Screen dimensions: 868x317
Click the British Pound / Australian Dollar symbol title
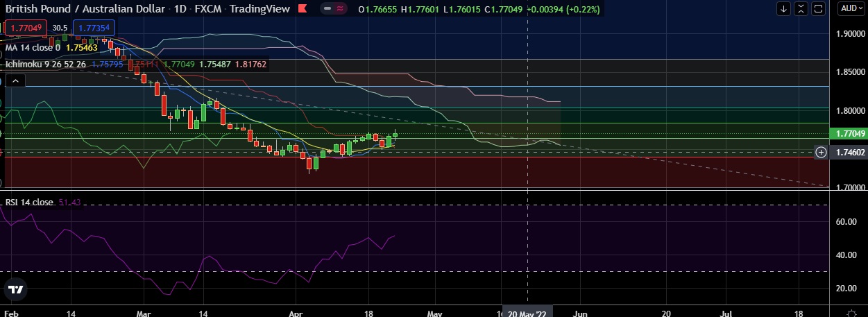[x=85, y=9]
